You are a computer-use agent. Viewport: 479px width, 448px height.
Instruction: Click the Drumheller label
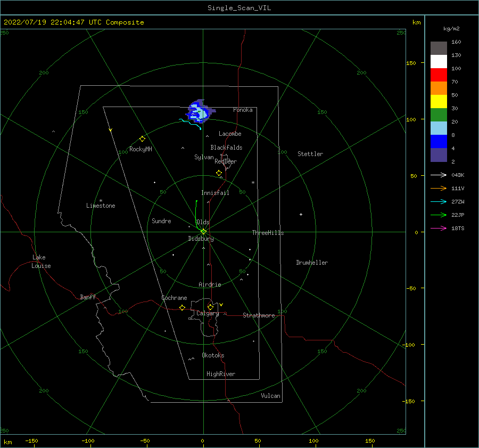(312, 263)
